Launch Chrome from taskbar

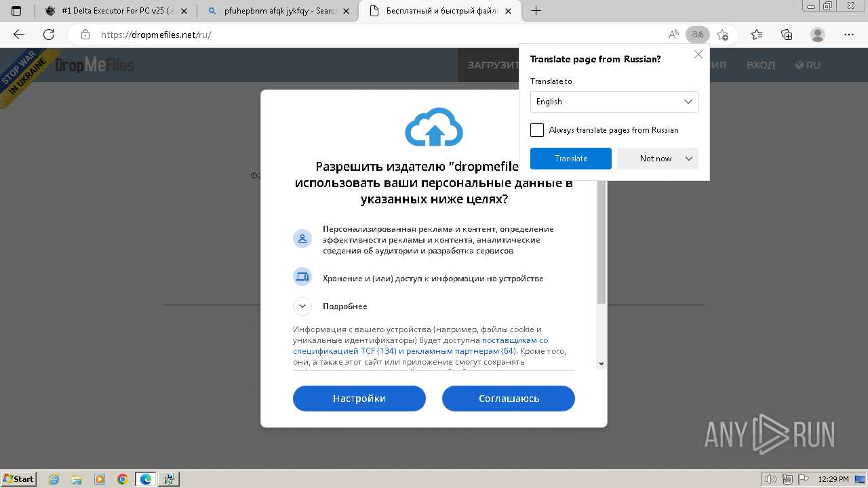coord(122,479)
